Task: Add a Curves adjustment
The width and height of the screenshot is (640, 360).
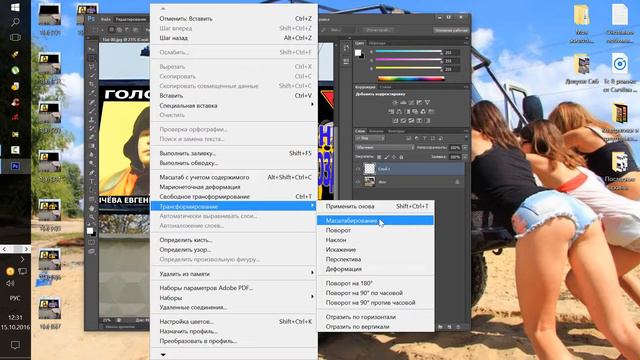Action: pyautogui.click(x=411, y=102)
